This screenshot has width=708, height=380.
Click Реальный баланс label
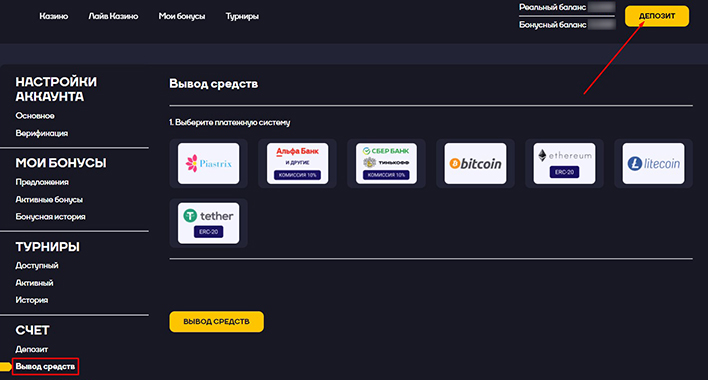[x=552, y=7]
